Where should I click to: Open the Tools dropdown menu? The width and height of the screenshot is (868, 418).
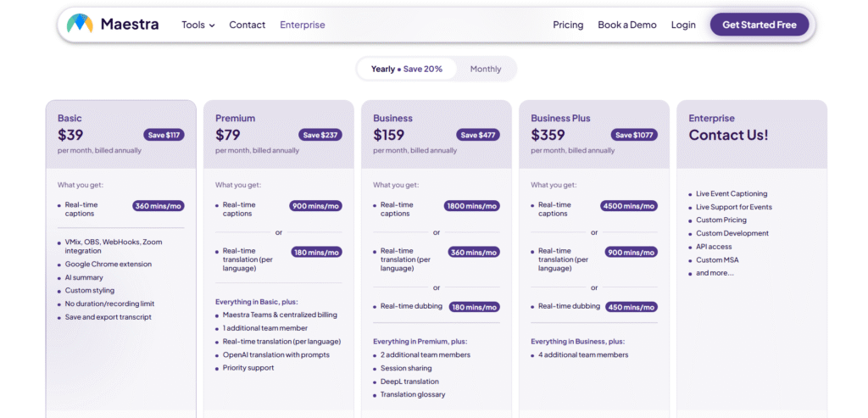[198, 25]
